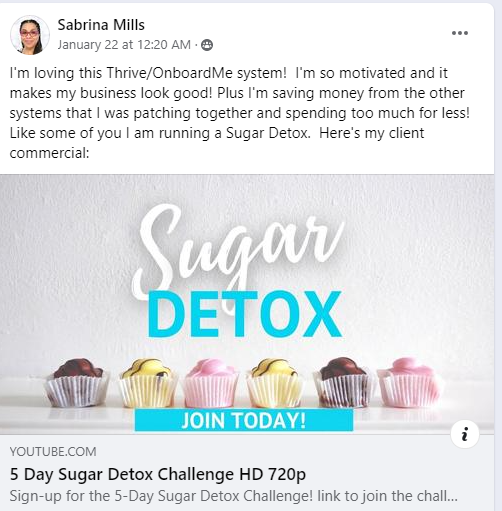
Task: Click the pink cupcake at row's right end
Action: point(410,383)
